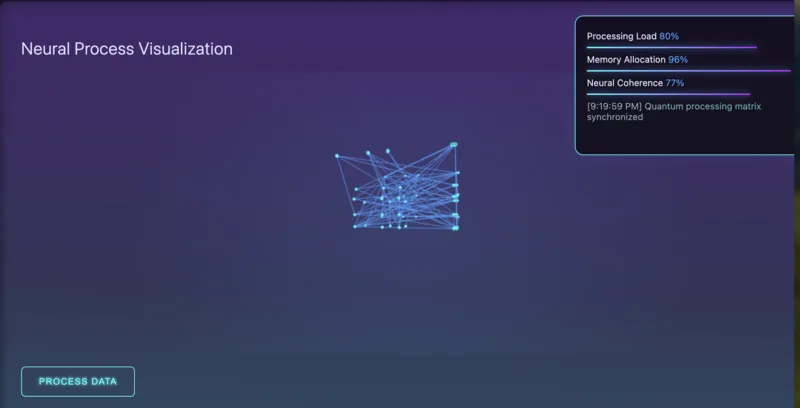800x408 pixels.
Task: Click the Processing Load progress bar
Action: [x=671, y=47]
